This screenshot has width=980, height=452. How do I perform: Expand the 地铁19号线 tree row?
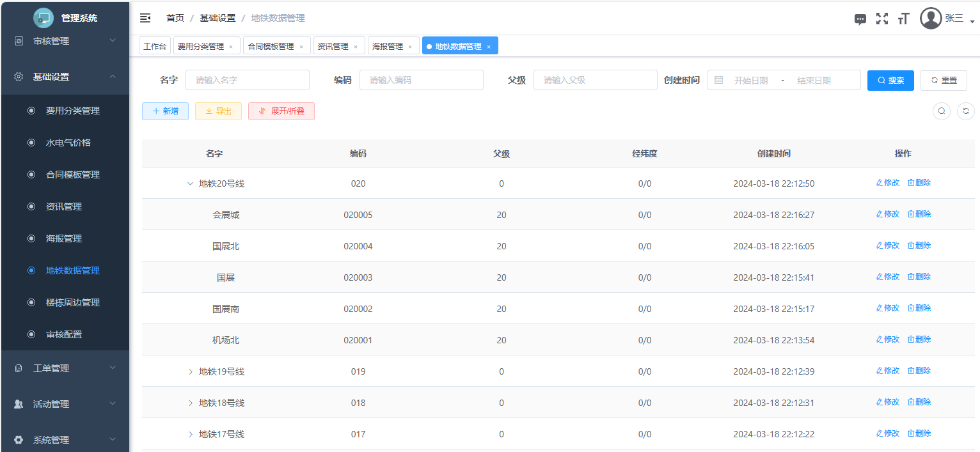[190, 371]
